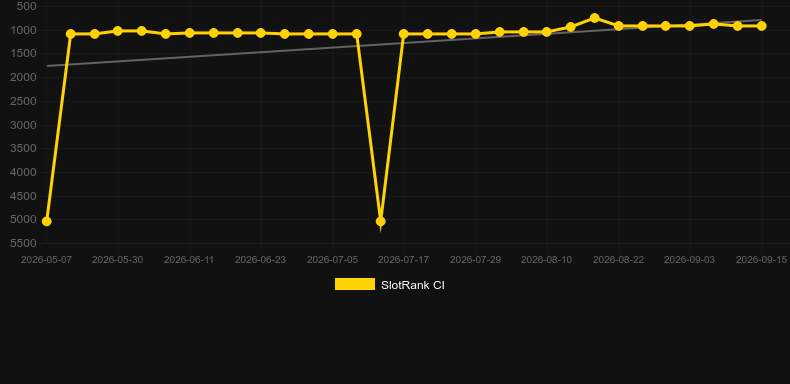The height and width of the screenshot is (384, 790).
Task: Click the x-axis label 2026-08-22
Action: tap(618, 260)
